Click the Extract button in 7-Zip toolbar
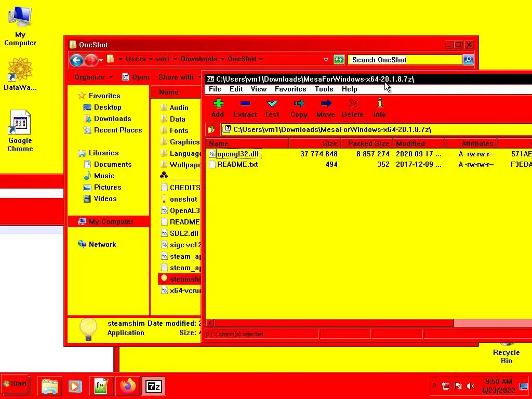 (x=245, y=108)
